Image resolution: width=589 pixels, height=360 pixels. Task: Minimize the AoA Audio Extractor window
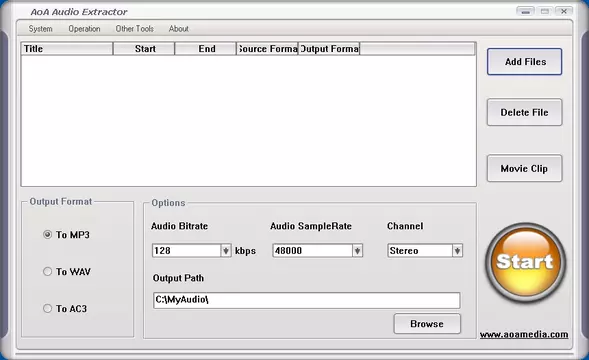pos(526,12)
